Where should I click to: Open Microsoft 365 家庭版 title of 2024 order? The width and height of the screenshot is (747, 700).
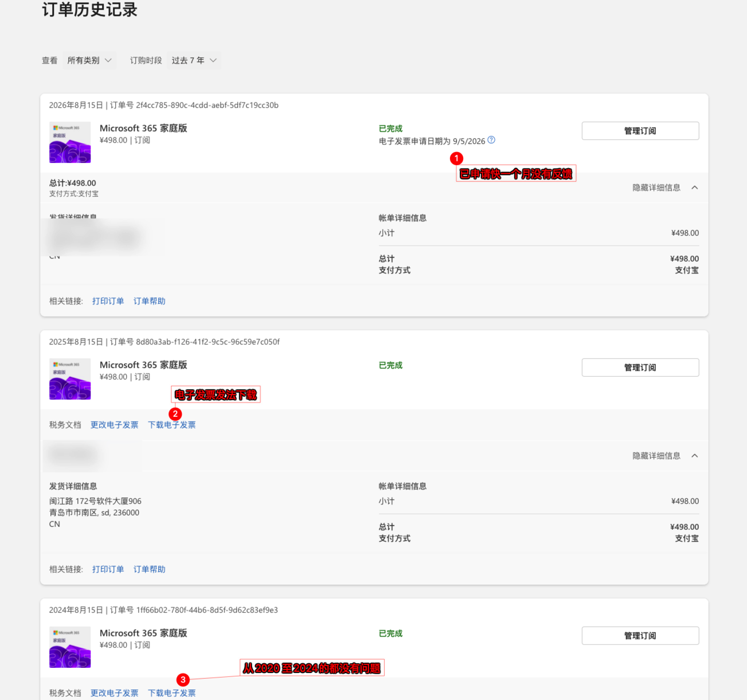[x=143, y=633]
